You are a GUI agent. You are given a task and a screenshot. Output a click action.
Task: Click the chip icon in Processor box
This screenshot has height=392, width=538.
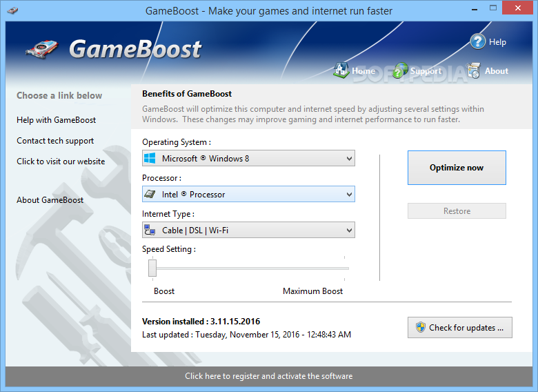coord(150,195)
